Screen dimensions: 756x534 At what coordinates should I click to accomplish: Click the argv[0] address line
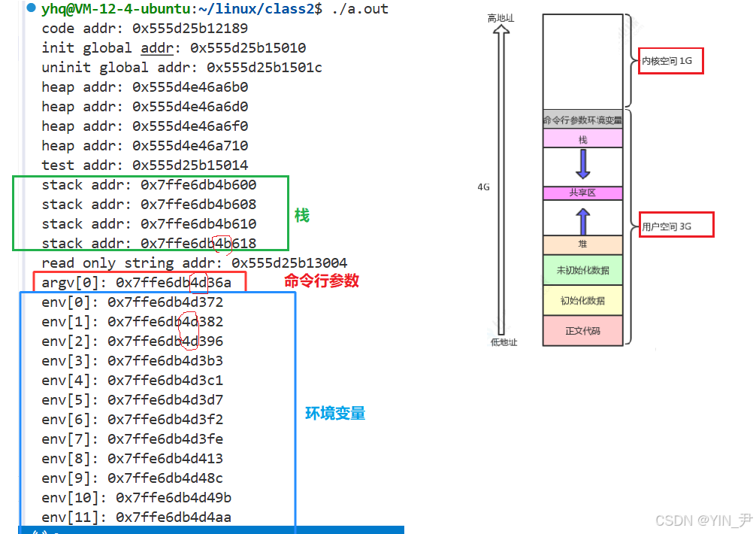137,283
